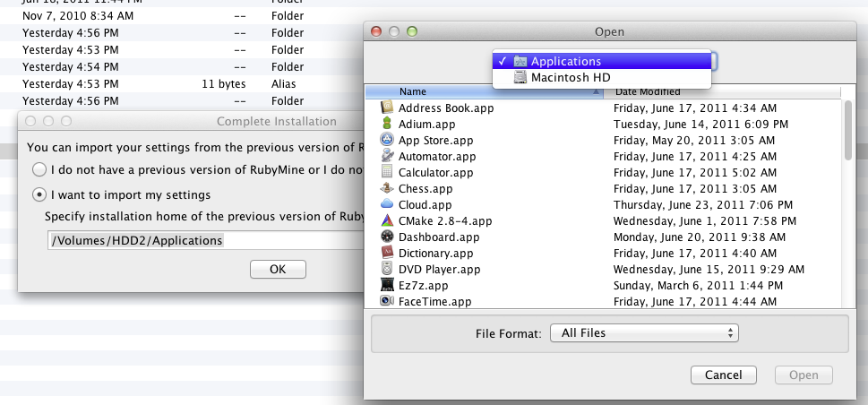Click Cancel in the Open dialog

(x=724, y=375)
